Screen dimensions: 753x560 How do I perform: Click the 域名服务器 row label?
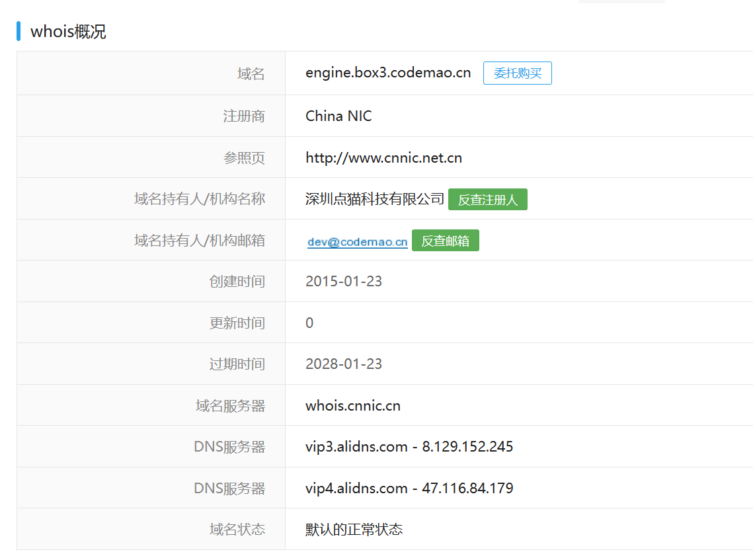point(230,406)
